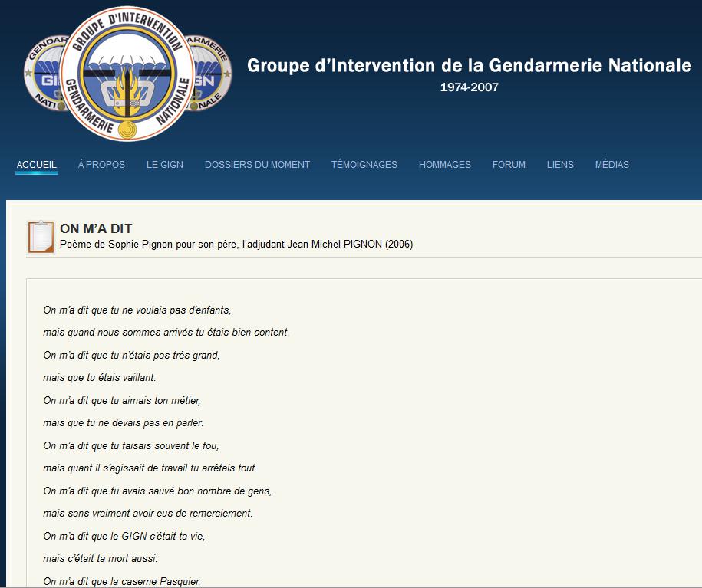Click the line 'mais que tu ne devais pas en parler.'
Viewport: 702px width, 588px height.
123,423
